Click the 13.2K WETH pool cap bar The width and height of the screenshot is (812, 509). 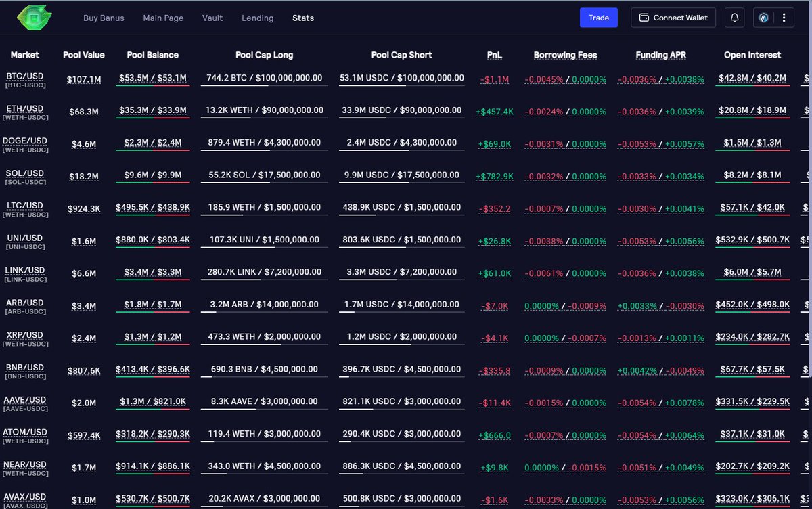(x=265, y=110)
